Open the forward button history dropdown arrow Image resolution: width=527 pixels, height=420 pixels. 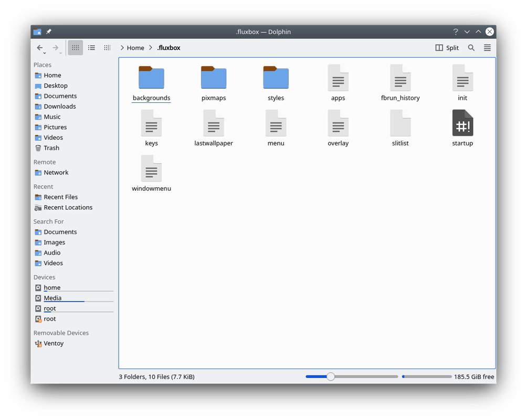pos(60,53)
